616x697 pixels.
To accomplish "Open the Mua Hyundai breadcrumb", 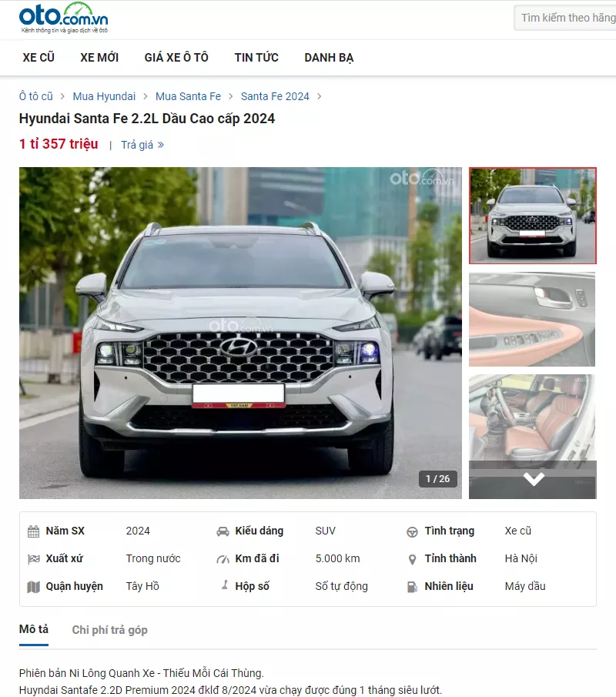I will [104, 96].
